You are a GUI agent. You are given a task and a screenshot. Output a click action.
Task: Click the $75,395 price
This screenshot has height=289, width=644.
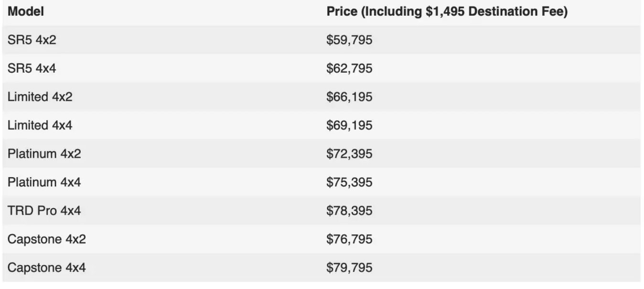[x=349, y=182]
